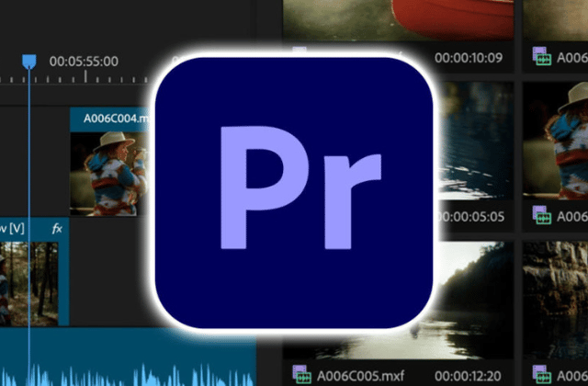Click the clip icon below the rocky cliff thumbnail

click(542, 374)
